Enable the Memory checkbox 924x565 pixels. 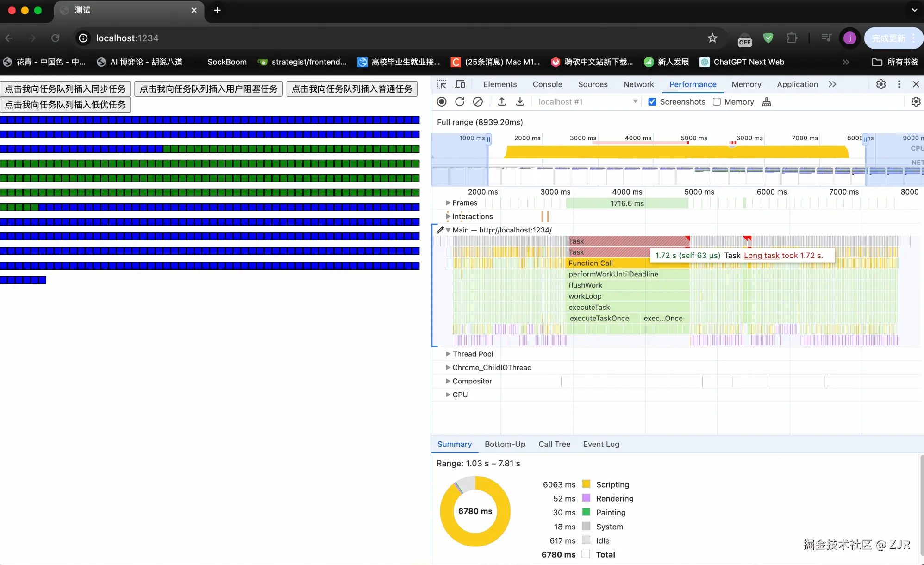pyautogui.click(x=717, y=102)
